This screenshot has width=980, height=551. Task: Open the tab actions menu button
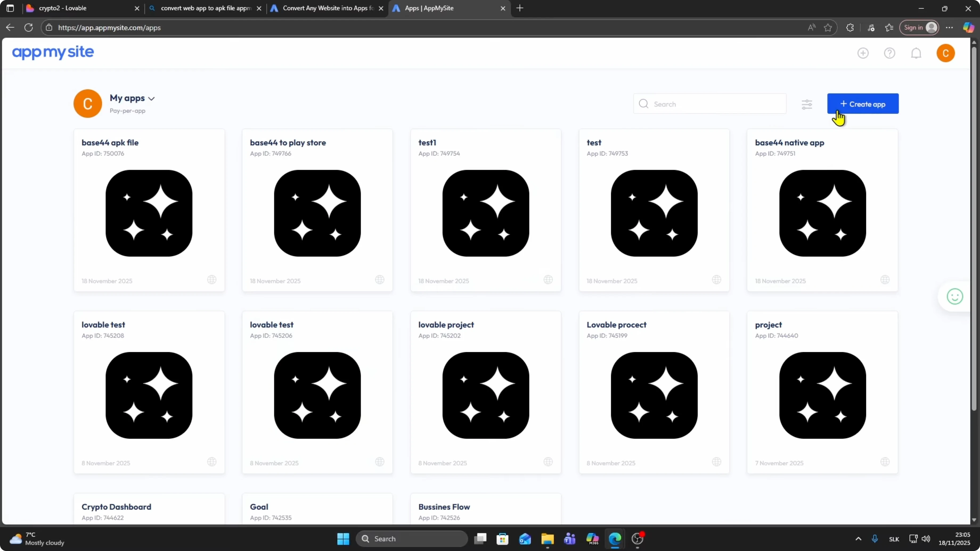(x=10, y=8)
